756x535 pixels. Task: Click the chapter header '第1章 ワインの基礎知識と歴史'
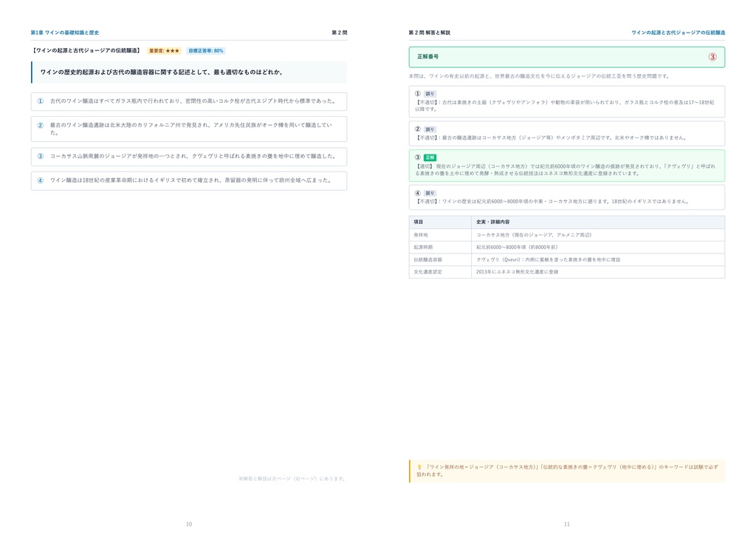[x=65, y=33]
